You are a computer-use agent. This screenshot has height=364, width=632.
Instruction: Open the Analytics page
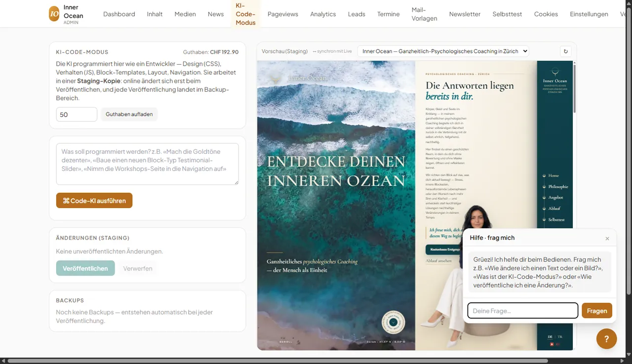tap(323, 14)
